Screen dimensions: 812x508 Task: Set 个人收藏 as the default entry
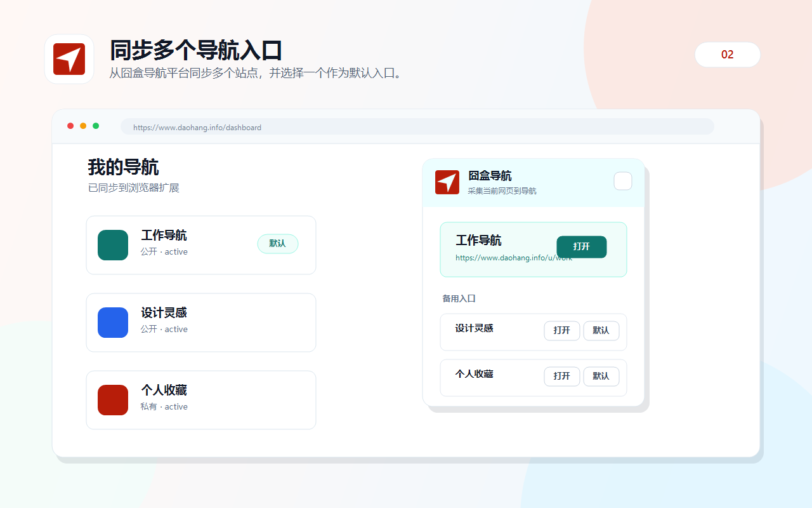point(601,376)
